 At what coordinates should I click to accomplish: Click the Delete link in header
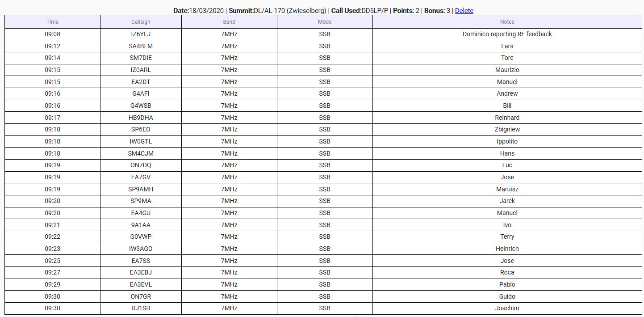464,11
